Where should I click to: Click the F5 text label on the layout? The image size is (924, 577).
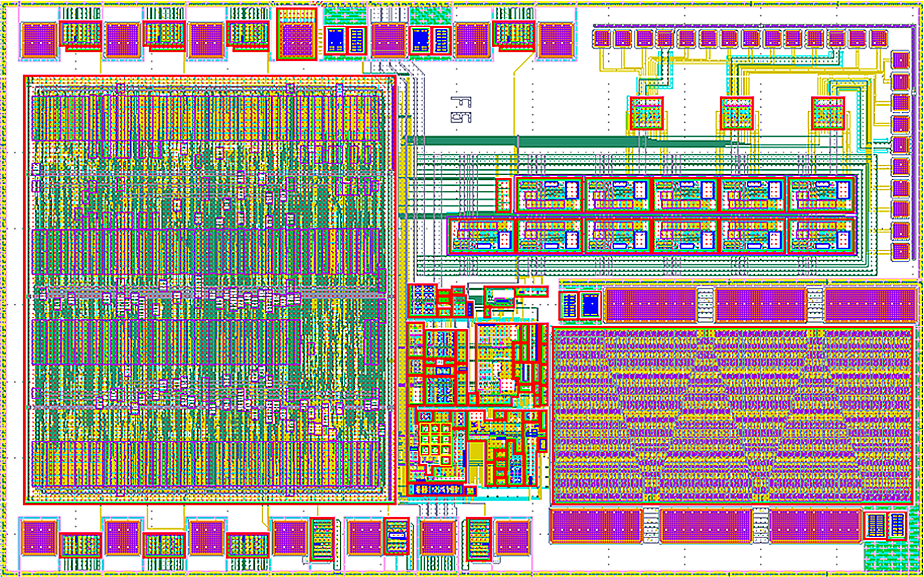(461, 110)
